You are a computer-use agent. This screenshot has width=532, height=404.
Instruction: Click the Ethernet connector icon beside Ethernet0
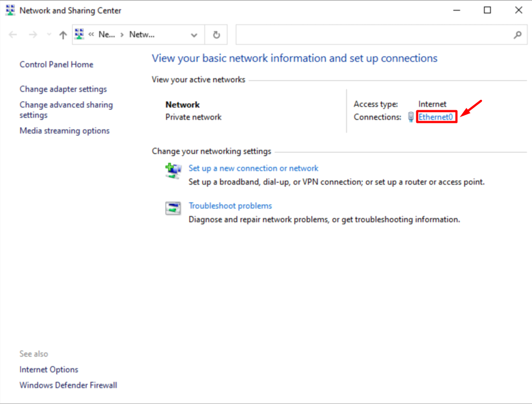[410, 117]
